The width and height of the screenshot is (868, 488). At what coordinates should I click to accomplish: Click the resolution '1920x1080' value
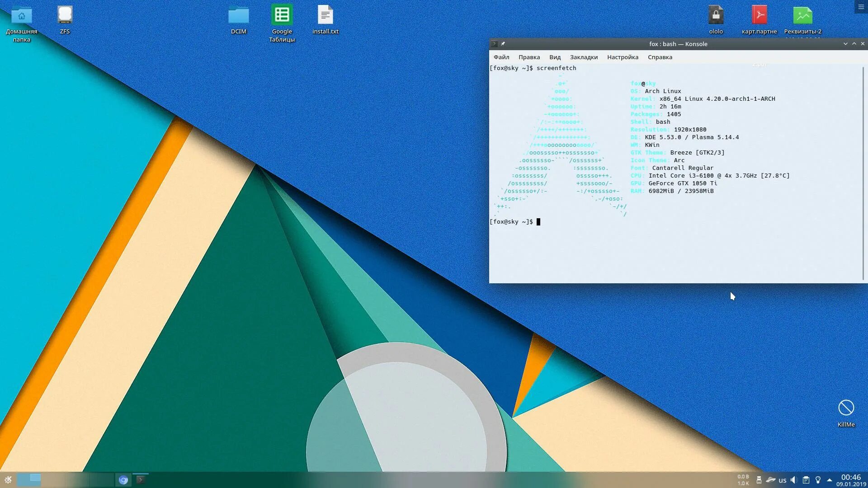coord(690,130)
